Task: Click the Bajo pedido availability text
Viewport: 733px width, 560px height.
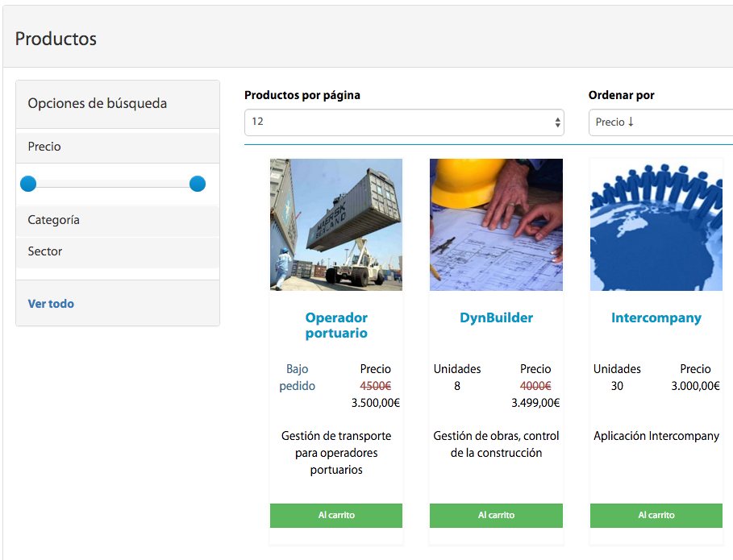Action: pos(298,377)
